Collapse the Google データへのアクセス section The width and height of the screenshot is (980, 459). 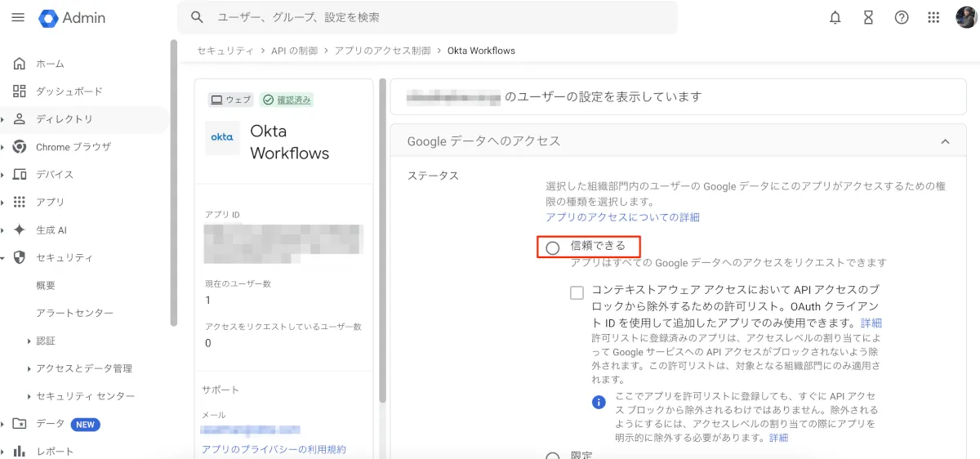946,141
